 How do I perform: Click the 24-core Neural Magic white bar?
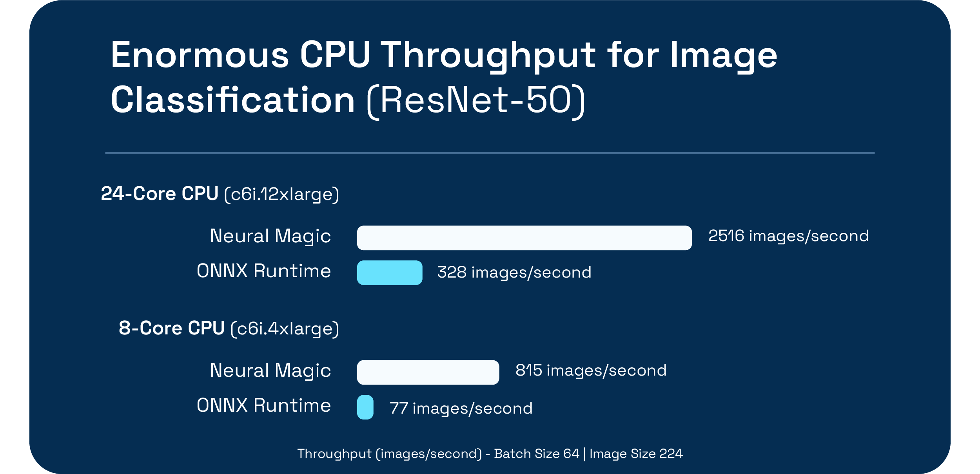click(524, 238)
